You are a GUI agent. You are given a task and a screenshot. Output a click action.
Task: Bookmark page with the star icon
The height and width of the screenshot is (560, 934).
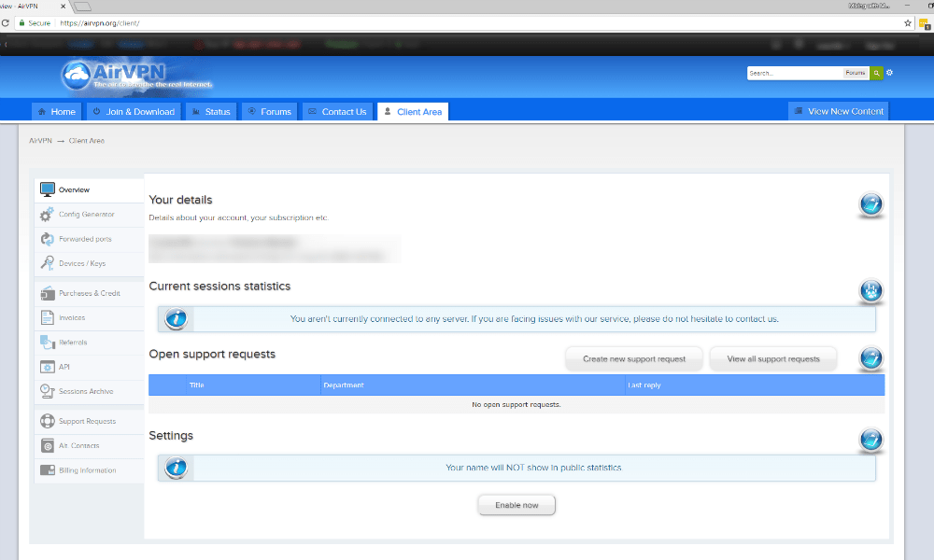coord(908,23)
